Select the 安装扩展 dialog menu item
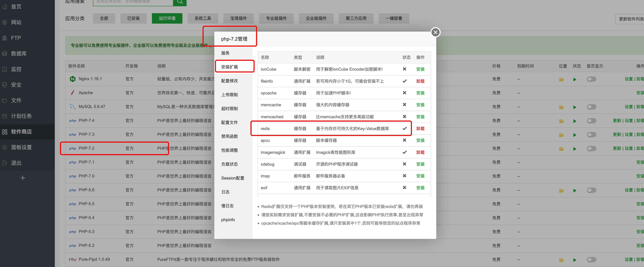644x267 pixels. (x=234, y=67)
